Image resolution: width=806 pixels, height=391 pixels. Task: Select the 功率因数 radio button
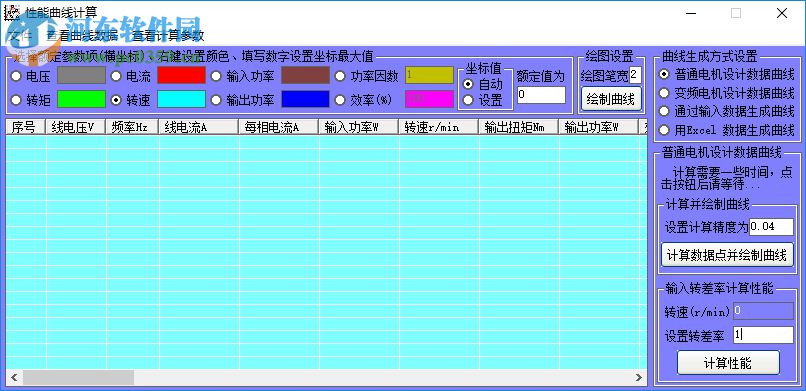tap(340, 77)
